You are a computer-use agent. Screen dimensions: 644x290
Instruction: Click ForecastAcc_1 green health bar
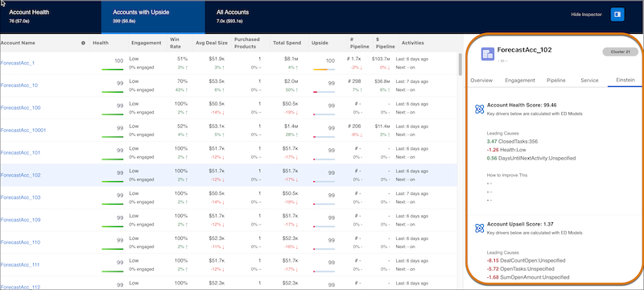(x=113, y=69)
